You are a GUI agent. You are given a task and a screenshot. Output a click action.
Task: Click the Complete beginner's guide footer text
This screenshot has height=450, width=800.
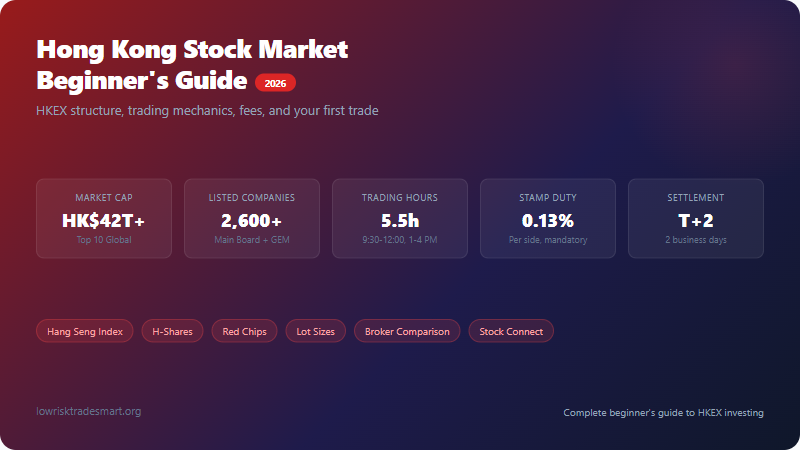tap(663, 412)
